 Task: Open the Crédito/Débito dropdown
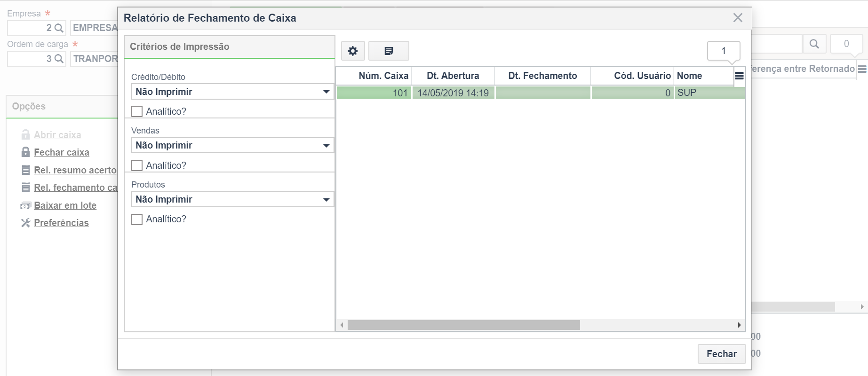click(x=232, y=92)
